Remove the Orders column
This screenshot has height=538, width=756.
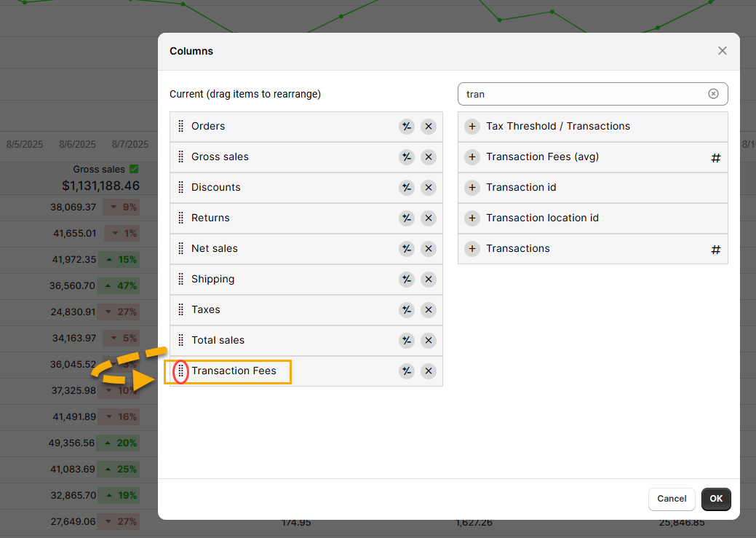click(429, 127)
